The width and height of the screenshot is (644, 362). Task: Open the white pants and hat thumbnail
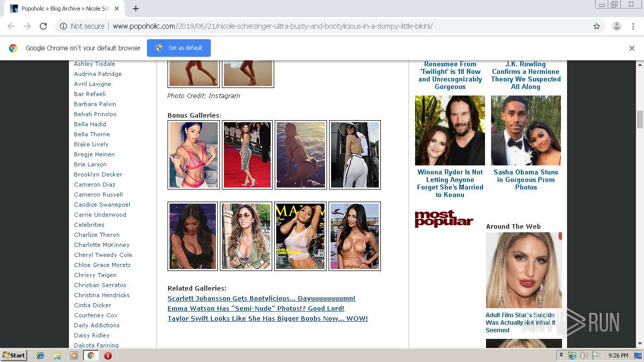coord(355,155)
